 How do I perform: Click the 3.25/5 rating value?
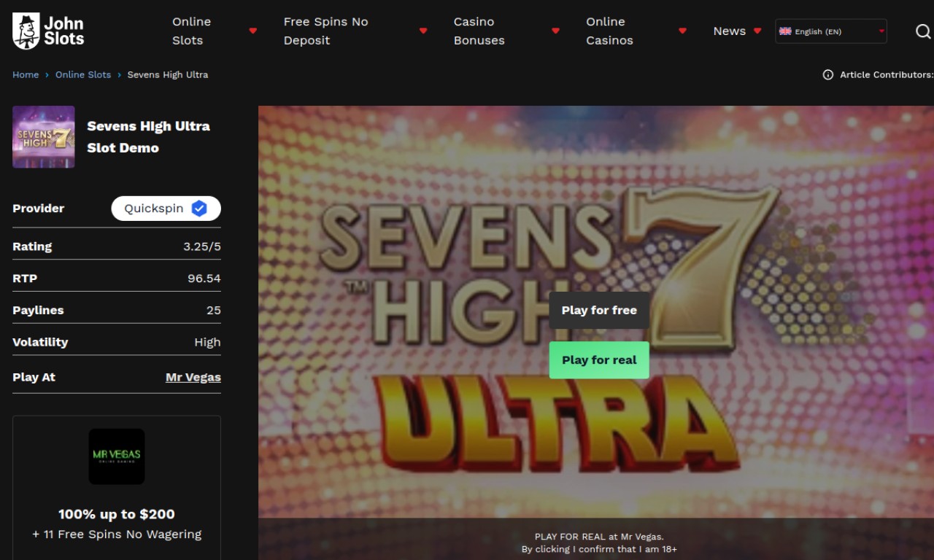tap(202, 246)
